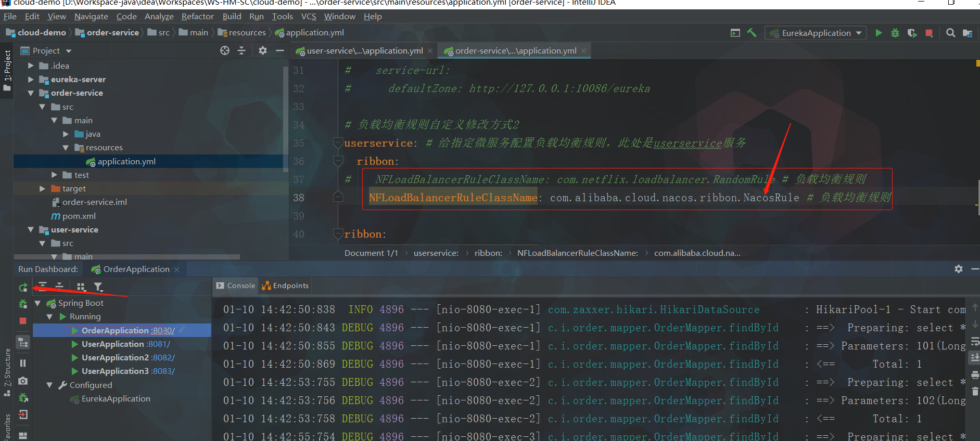Click the Project panel horizontal scrollbar
The image size is (980, 441).
pos(127,257)
